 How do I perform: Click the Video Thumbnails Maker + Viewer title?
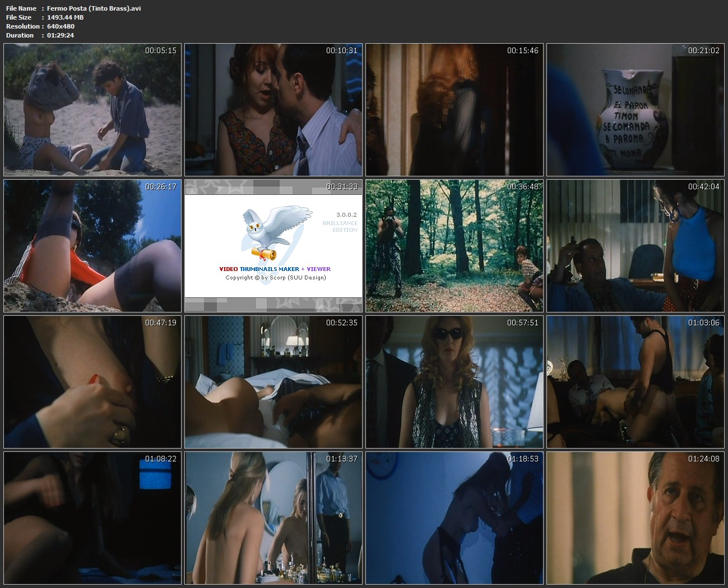(275, 269)
